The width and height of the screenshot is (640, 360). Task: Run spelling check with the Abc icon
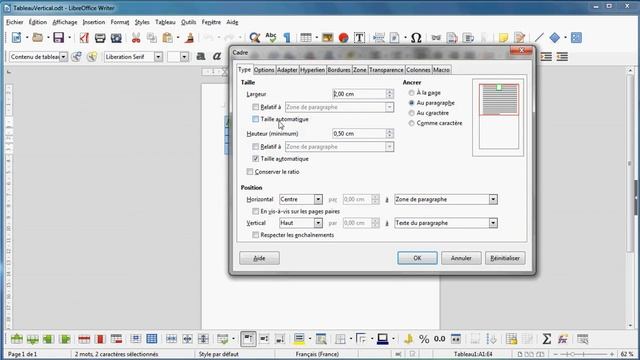point(271,38)
